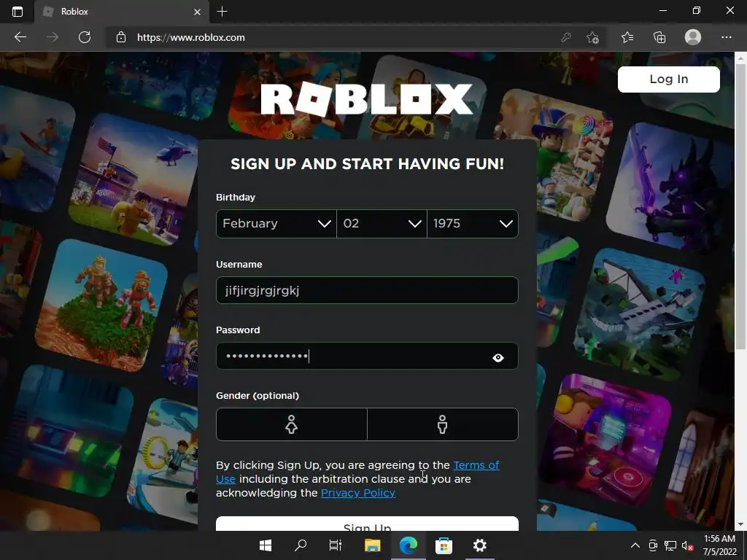The height and width of the screenshot is (560, 747).
Task: Click the network tray icon
Action: (670, 545)
